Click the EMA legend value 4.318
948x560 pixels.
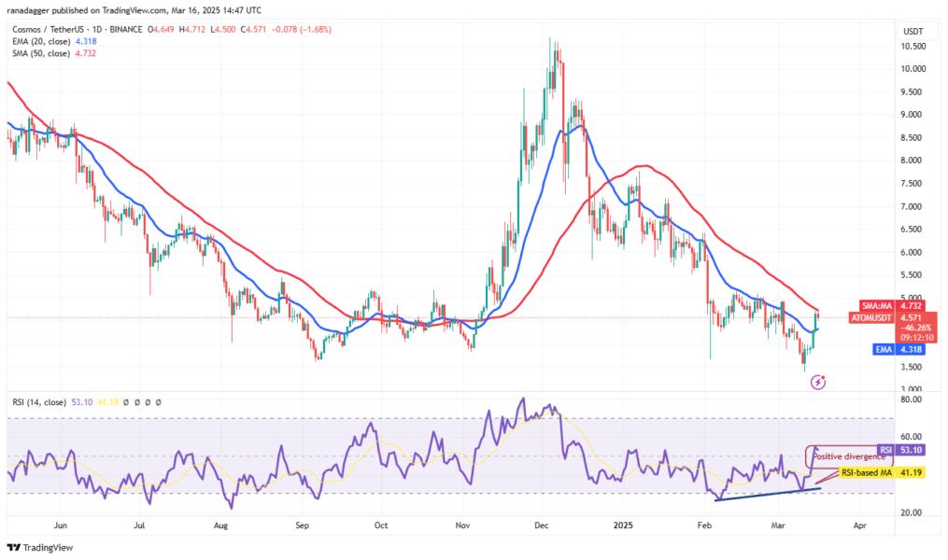pos(86,41)
